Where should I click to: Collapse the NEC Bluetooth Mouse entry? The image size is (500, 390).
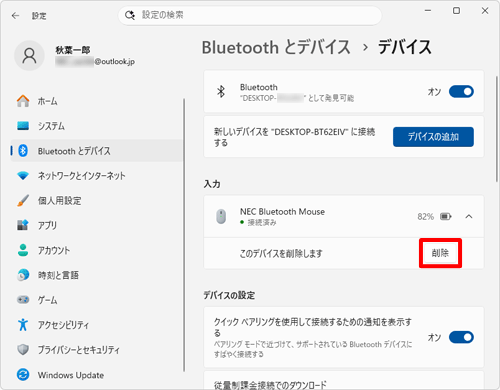(469, 216)
